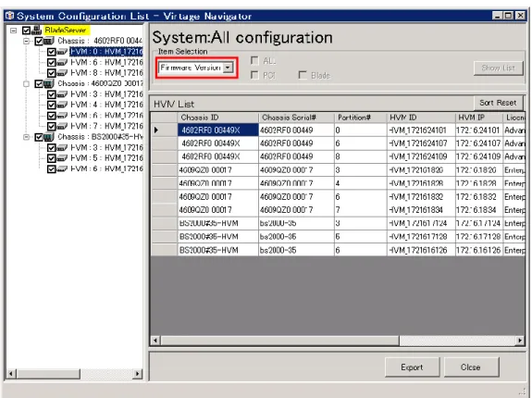The width and height of the screenshot is (532, 398).
Task: Click the Show List button
Action: (498, 68)
